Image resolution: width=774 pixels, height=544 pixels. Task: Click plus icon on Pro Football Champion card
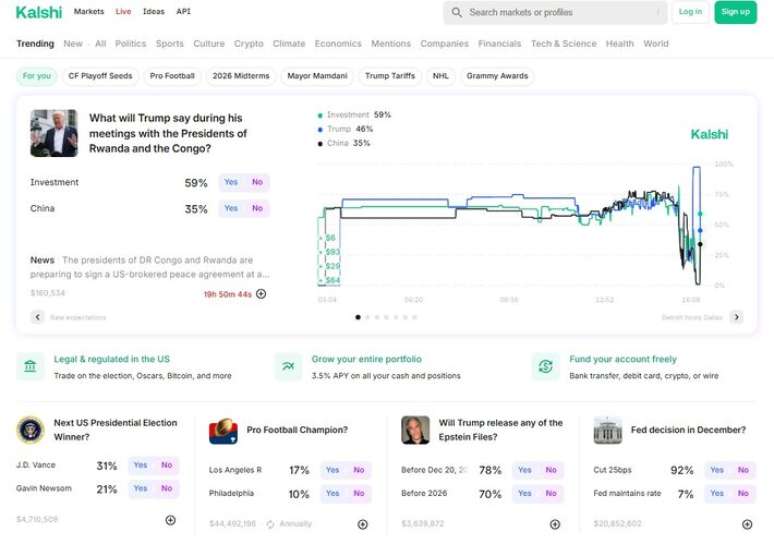[x=362, y=524]
